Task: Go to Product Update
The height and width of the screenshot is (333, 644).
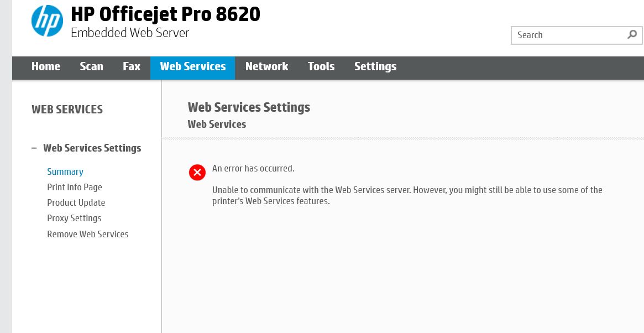Action: pyautogui.click(x=76, y=202)
